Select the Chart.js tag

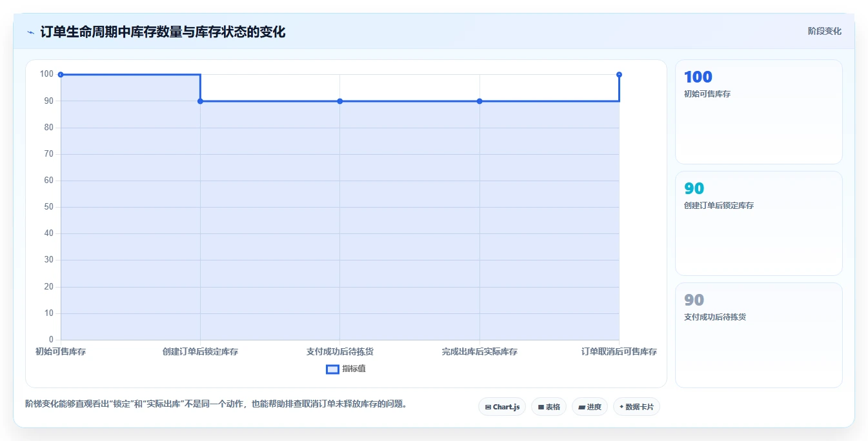[502, 407]
